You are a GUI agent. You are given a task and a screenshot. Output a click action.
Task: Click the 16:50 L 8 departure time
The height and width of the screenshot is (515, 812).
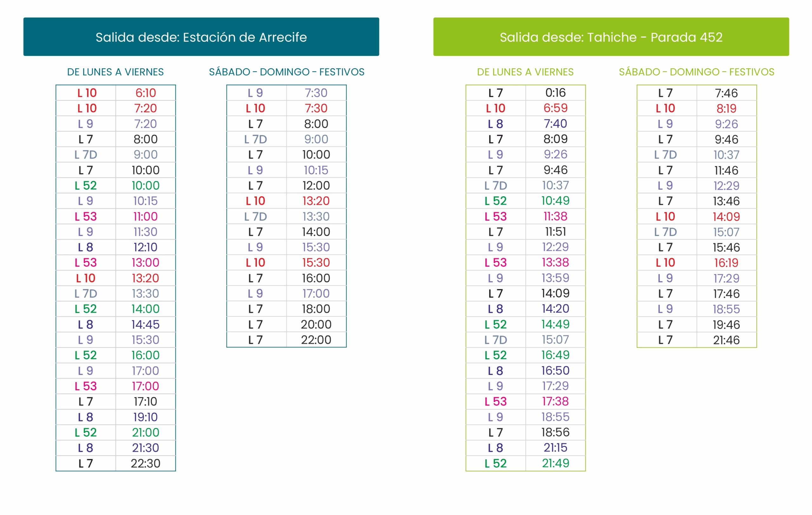[555, 371]
